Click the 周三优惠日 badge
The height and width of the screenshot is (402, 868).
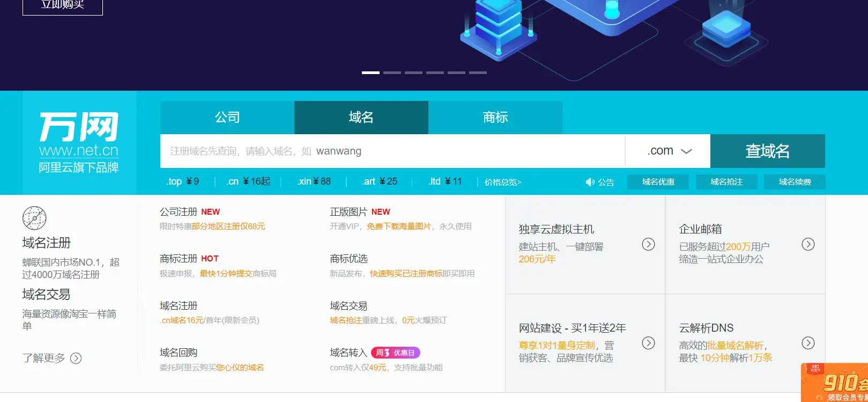pos(396,353)
